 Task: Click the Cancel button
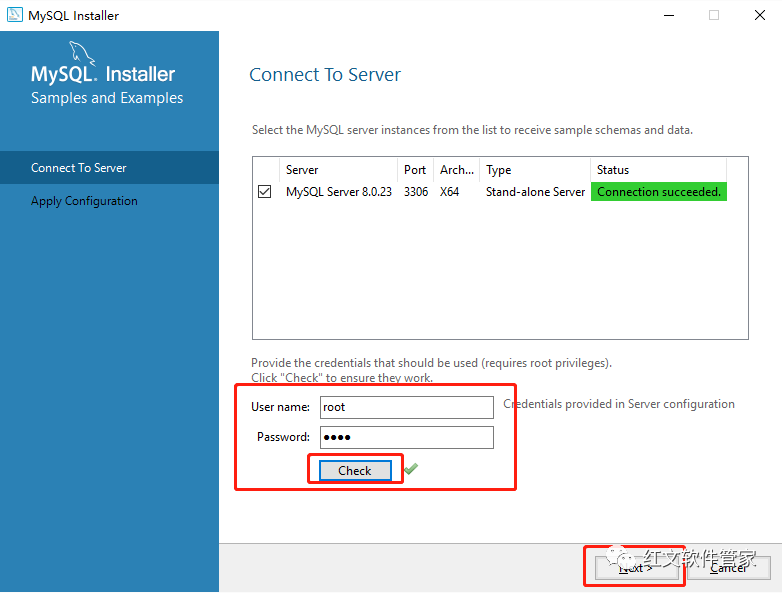click(x=729, y=568)
